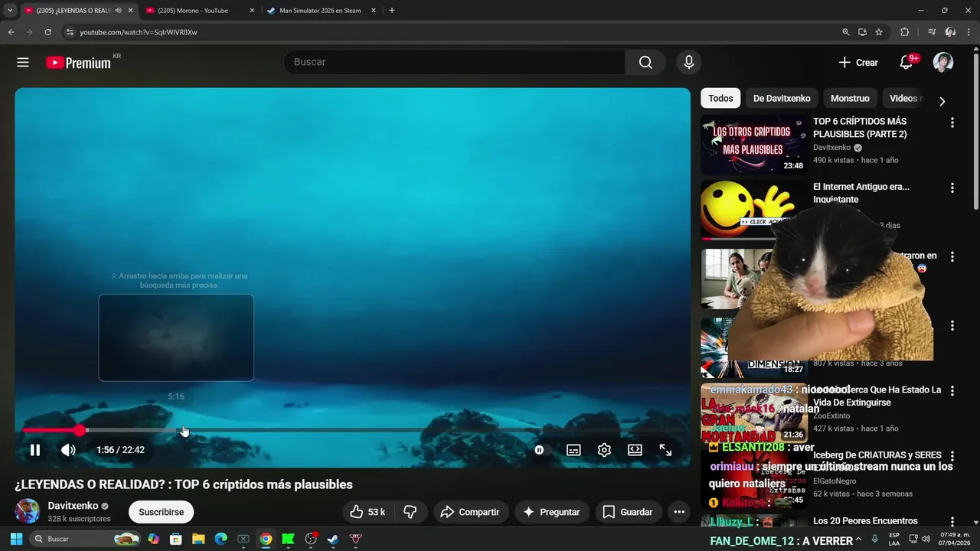
Task: Open more actions ellipsis below video
Action: pos(679,512)
